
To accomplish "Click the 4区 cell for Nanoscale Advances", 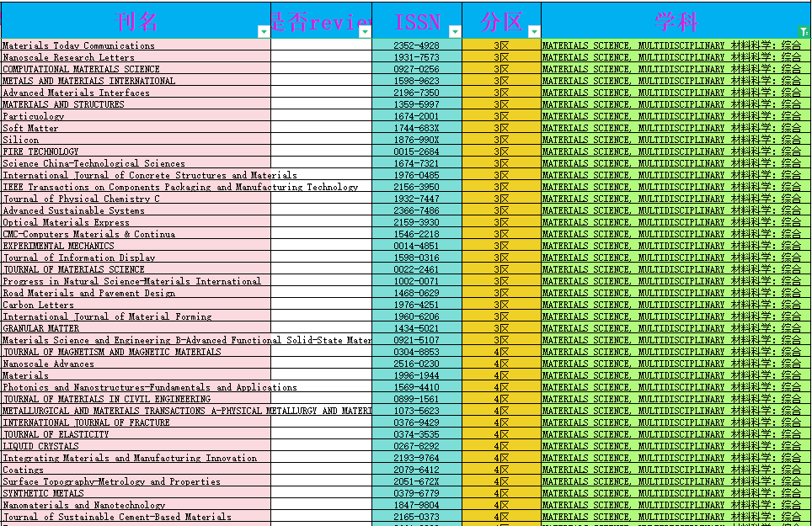I will (501, 364).
